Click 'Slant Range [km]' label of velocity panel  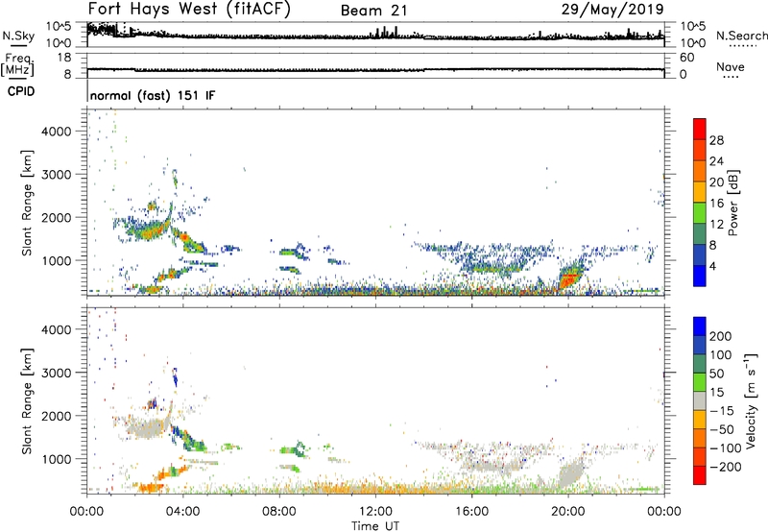(26, 401)
